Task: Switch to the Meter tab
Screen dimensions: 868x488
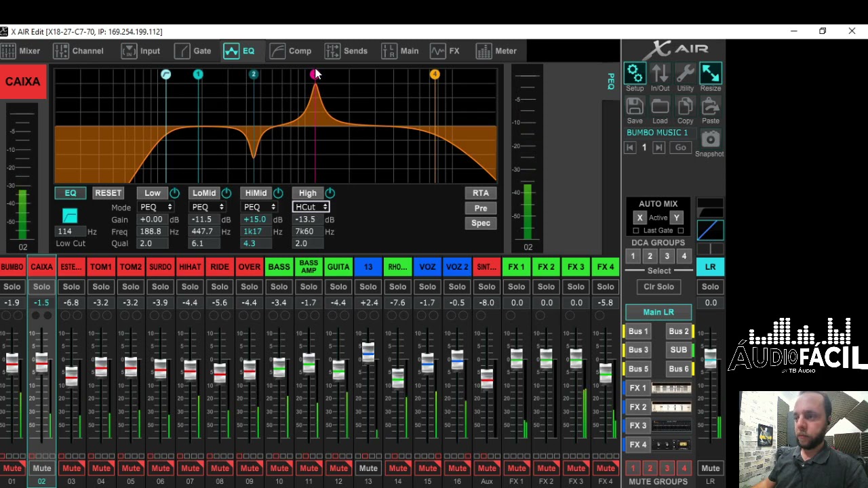Action: pyautogui.click(x=496, y=51)
